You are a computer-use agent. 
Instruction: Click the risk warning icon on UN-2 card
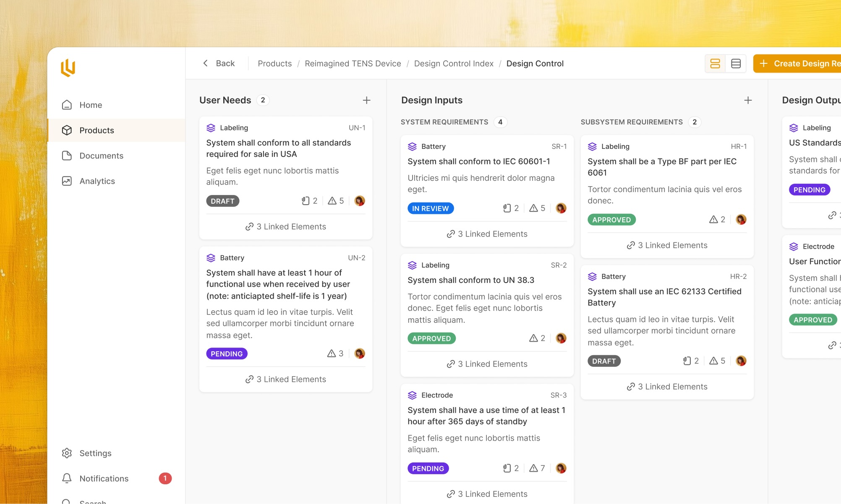tap(332, 353)
